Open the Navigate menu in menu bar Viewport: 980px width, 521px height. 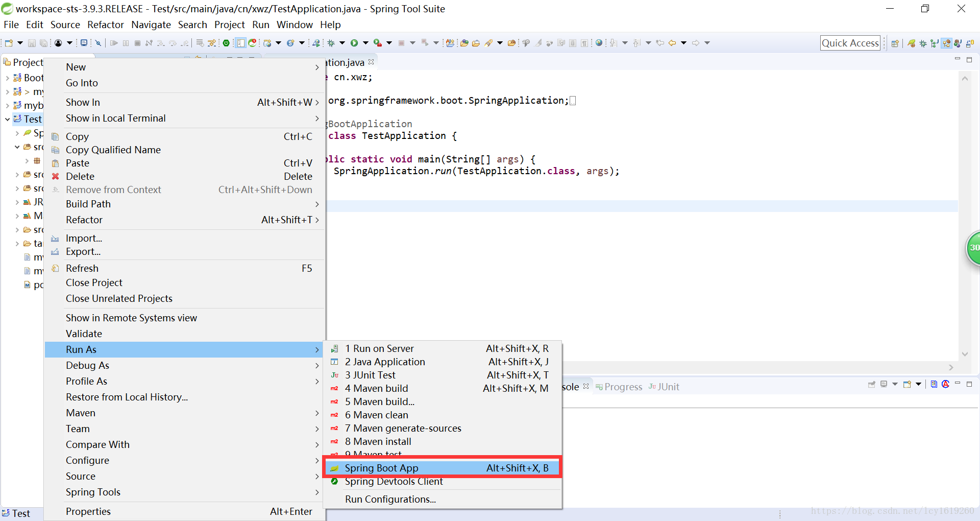tap(151, 25)
